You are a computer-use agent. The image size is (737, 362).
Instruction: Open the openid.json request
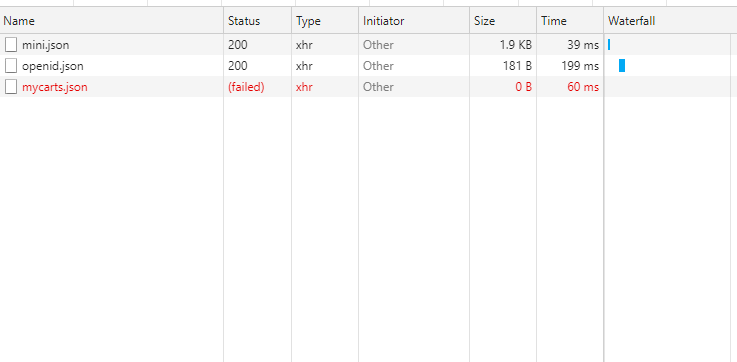click(x=53, y=66)
